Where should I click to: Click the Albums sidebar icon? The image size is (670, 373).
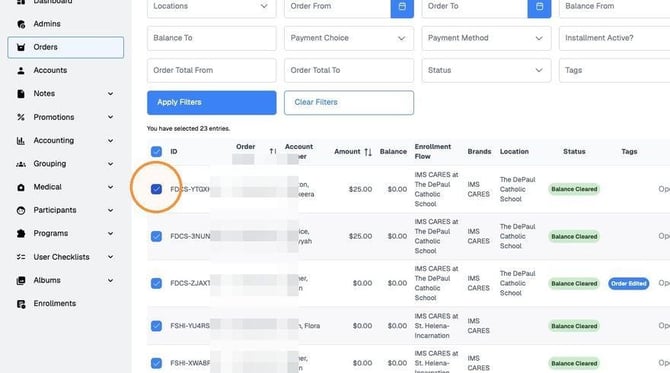[x=21, y=280]
